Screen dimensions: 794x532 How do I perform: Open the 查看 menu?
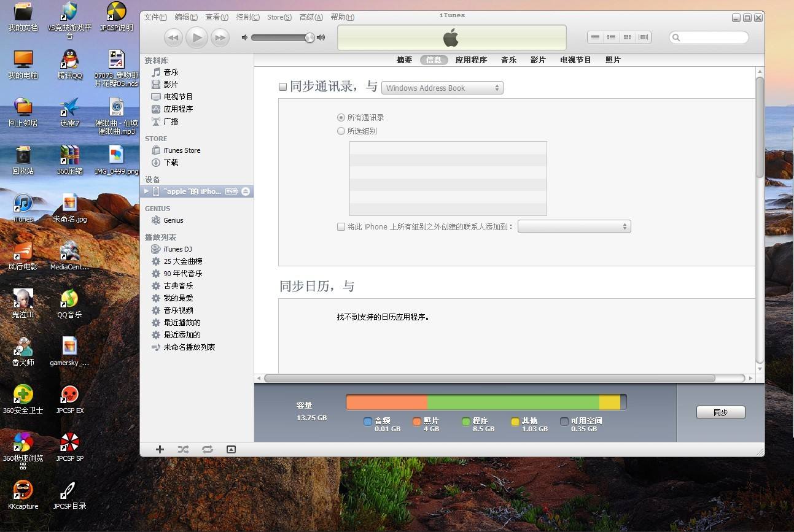(x=217, y=17)
